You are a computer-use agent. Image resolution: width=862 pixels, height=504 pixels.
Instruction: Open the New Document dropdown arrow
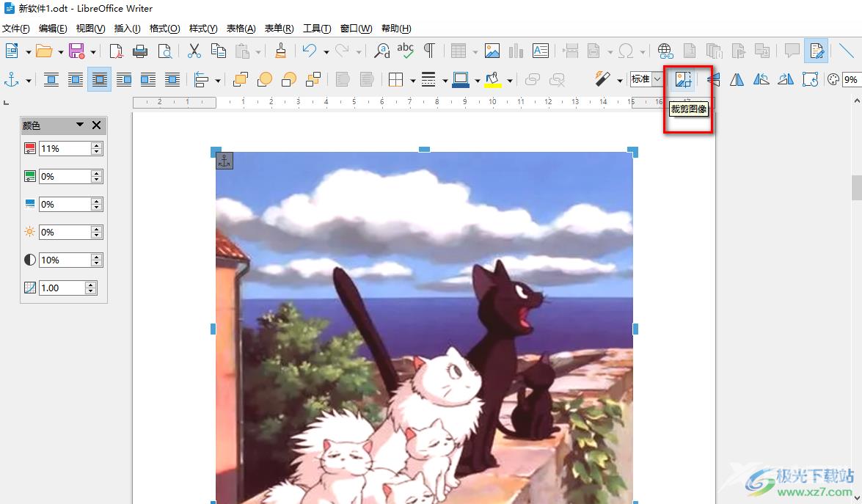click(28, 51)
